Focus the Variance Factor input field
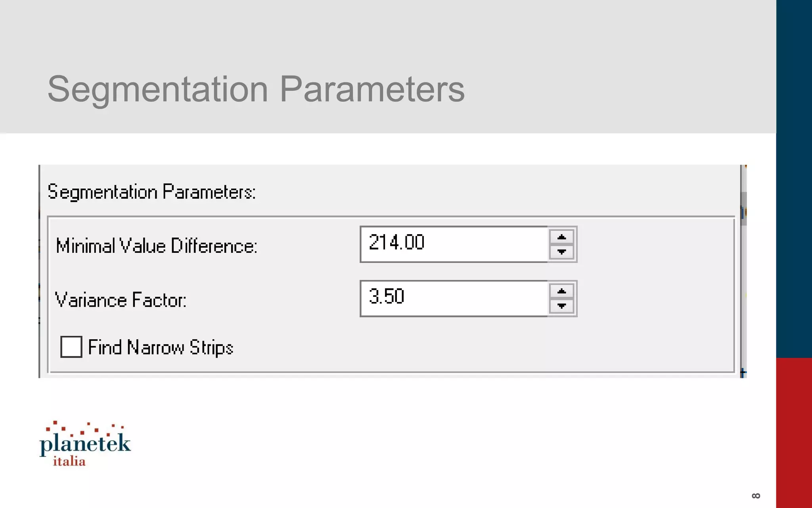The image size is (812, 508). pos(454,298)
